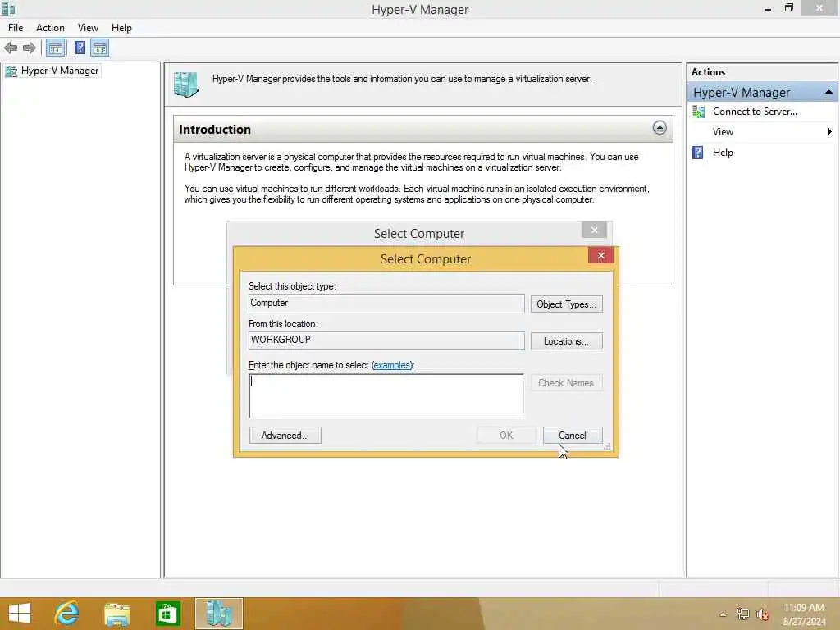Click the network tray icon
This screenshot has width=840, height=630.
(x=742, y=614)
